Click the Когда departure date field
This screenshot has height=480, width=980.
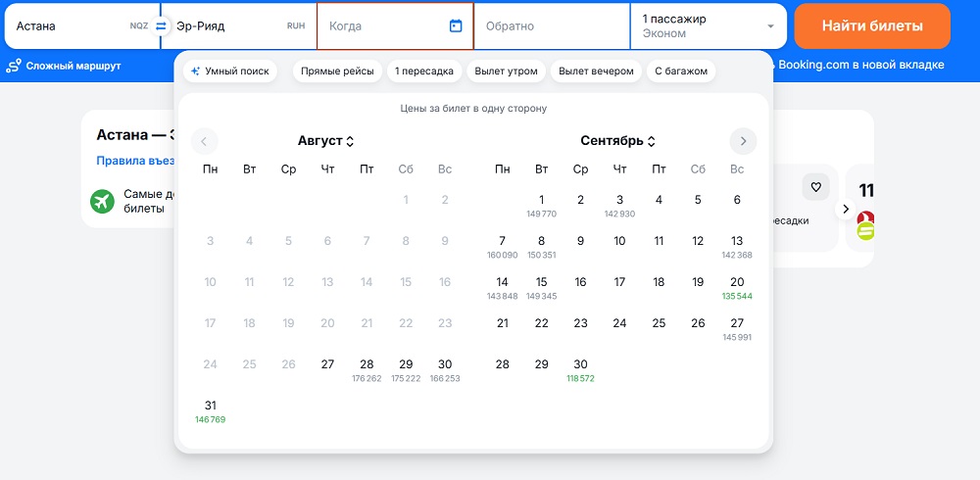coord(395,26)
